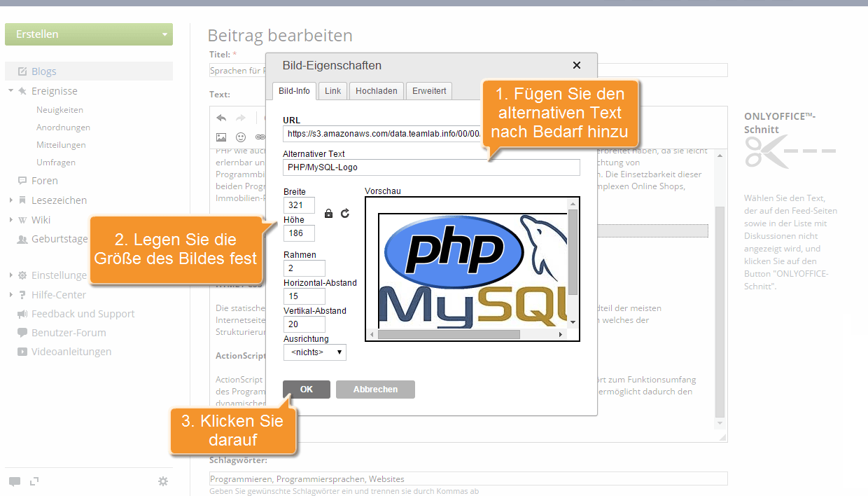Open Anordnungen under Ereignisse

(63, 128)
